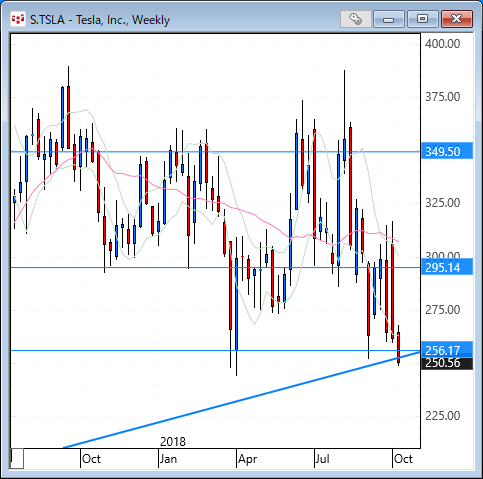Viewport: 483px width, 479px height.
Task: Maximize the Tesla weekly chart window
Action: coord(422,19)
